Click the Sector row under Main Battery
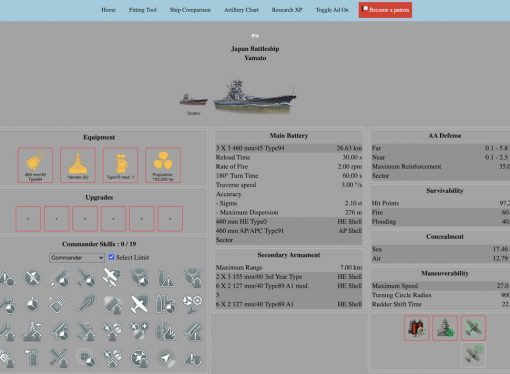510x374 pixels. [289, 240]
